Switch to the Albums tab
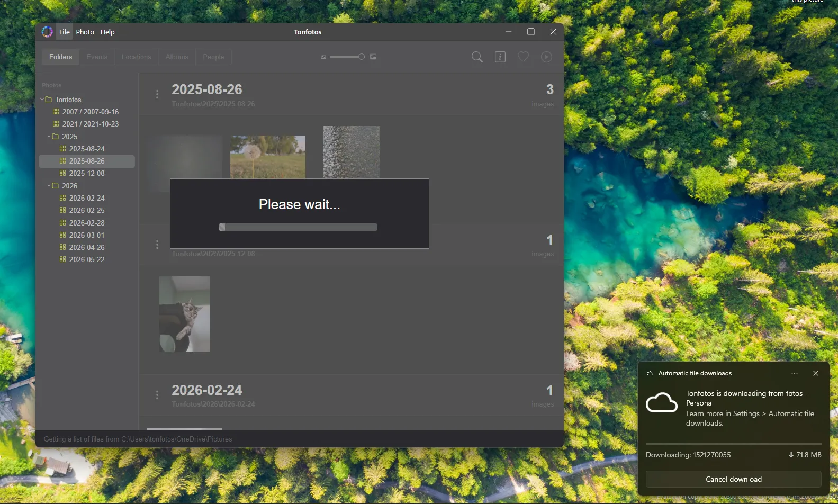This screenshot has height=504, width=838. click(177, 57)
